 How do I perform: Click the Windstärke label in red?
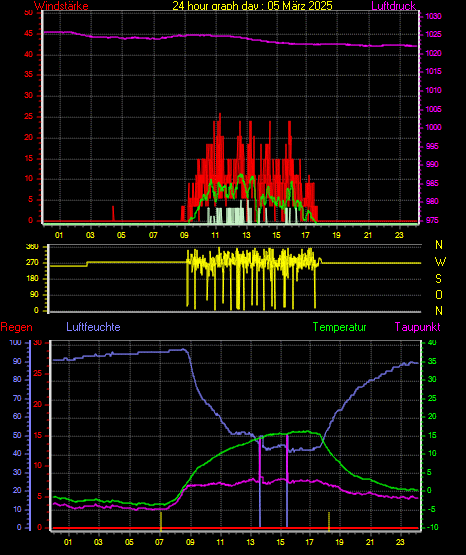coord(61,6)
